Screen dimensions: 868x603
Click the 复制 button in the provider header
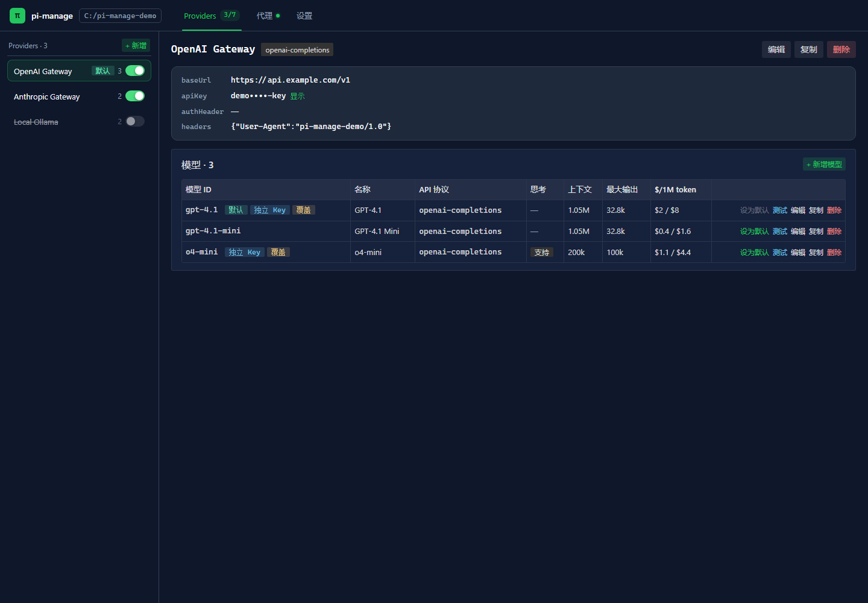(809, 49)
